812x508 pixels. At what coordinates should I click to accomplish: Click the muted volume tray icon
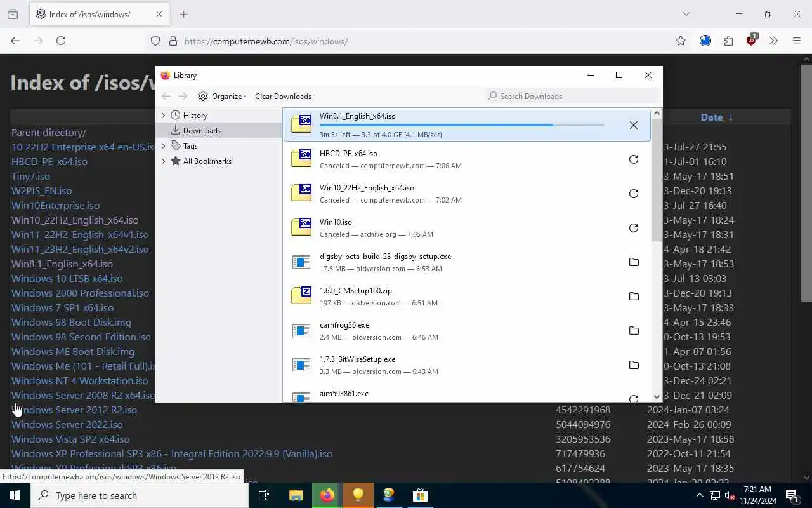(x=730, y=495)
